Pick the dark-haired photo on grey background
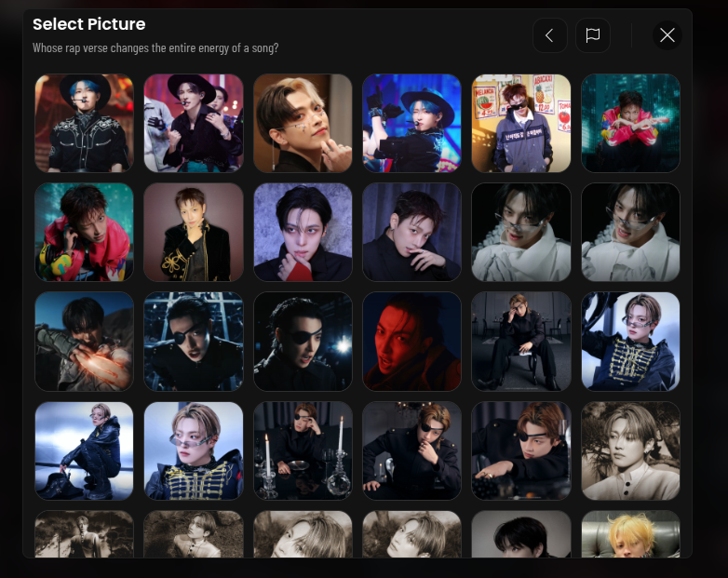Image resolution: width=728 pixels, height=578 pixels. (x=521, y=534)
